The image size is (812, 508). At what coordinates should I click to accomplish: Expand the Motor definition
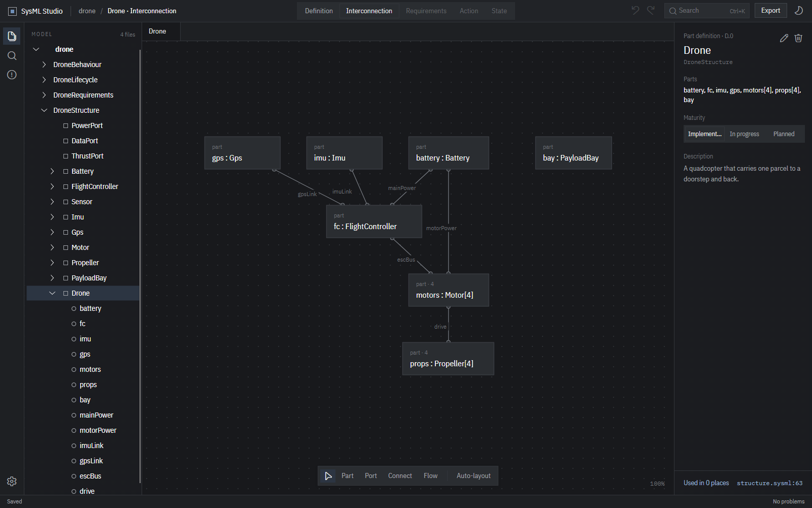pos(52,247)
